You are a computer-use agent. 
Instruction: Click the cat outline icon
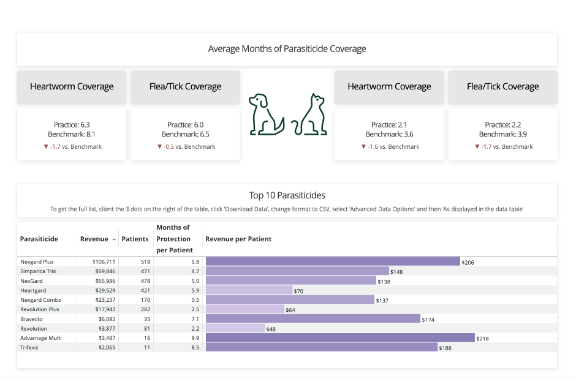(309, 114)
